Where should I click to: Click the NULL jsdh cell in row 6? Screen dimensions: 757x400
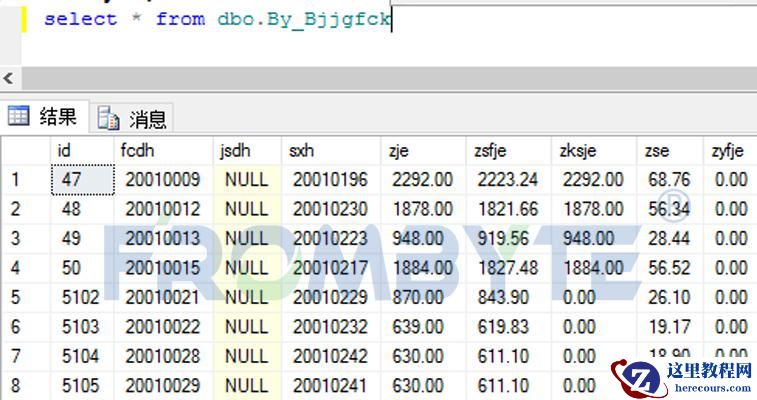pyautogui.click(x=247, y=327)
